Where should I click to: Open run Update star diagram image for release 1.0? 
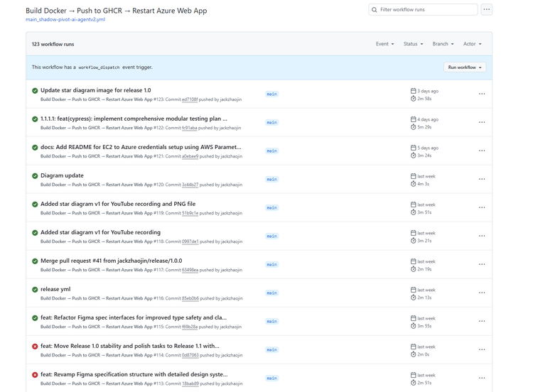pos(95,90)
